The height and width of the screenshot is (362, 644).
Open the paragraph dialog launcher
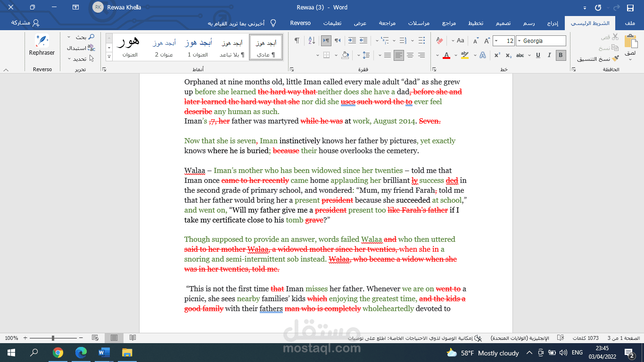[291, 69]
